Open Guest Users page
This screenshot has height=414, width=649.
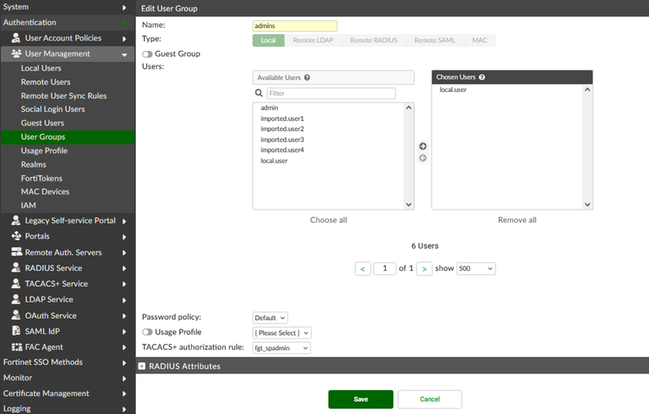coord(42,123)
